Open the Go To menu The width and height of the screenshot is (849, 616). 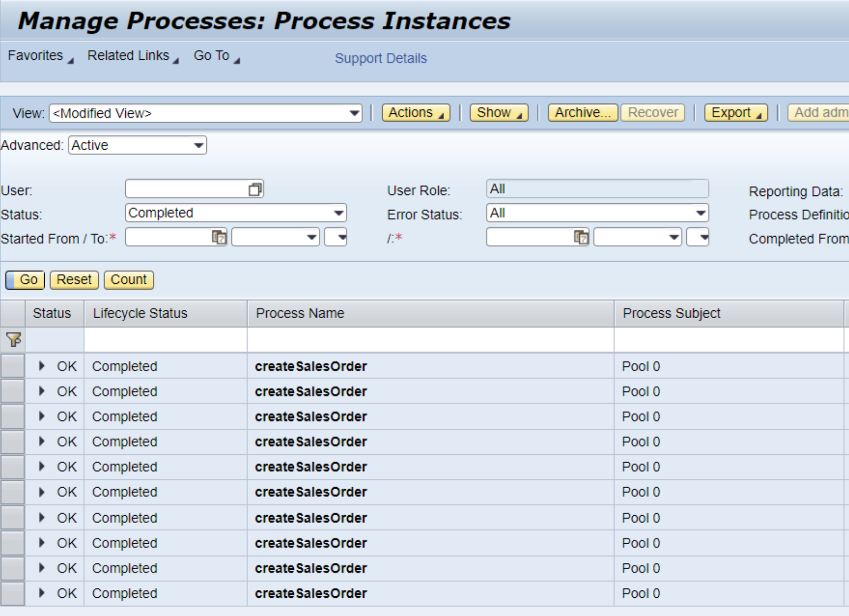[x=217, y=56]
